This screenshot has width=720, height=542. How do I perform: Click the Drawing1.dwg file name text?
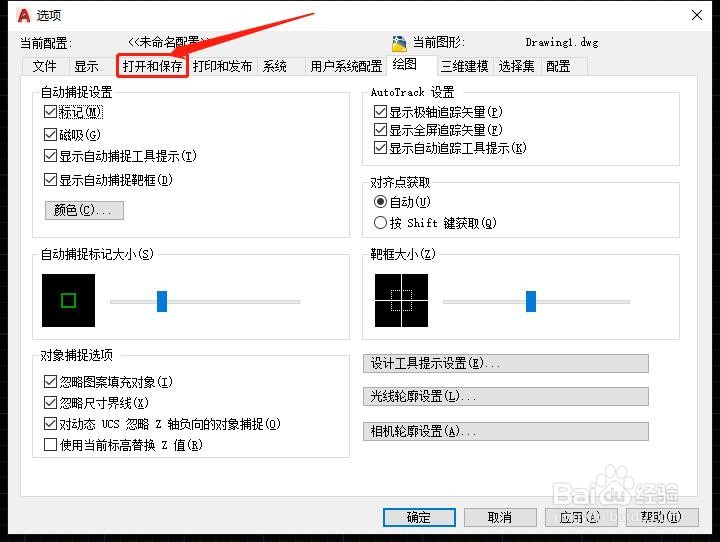click(x=562, y=43)
